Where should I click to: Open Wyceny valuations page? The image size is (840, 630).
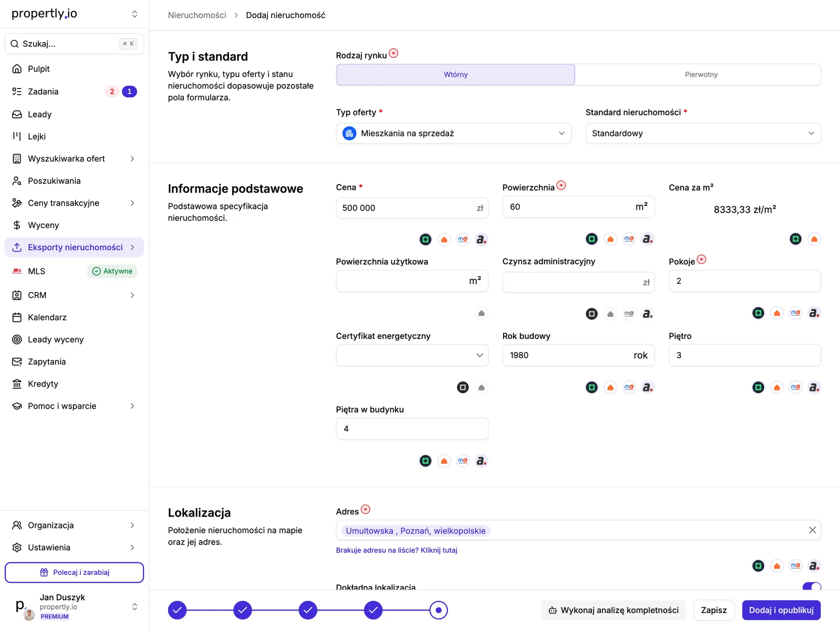(x=74, y=225)
